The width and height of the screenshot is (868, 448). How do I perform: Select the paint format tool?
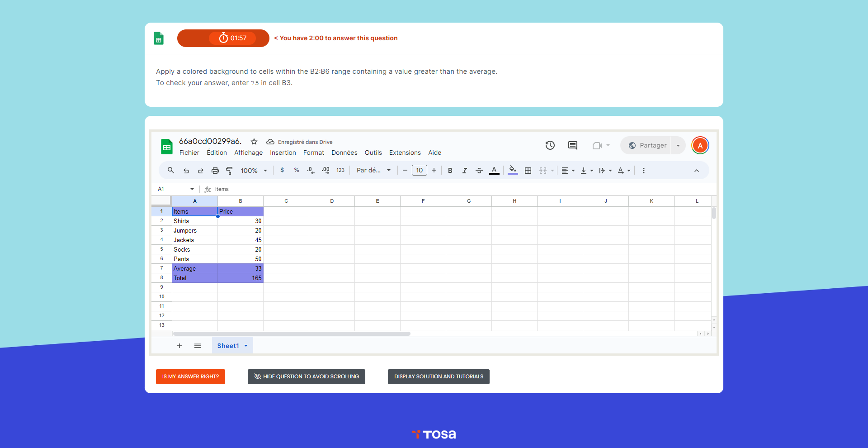(229, 171)
